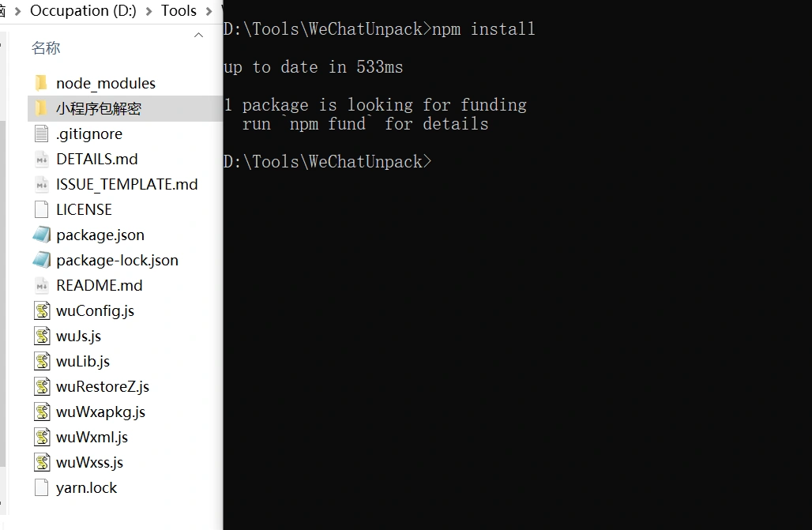This screenshot has height=530, width=812.
Task: Click the LICENSE file icon
Action: 42,209
